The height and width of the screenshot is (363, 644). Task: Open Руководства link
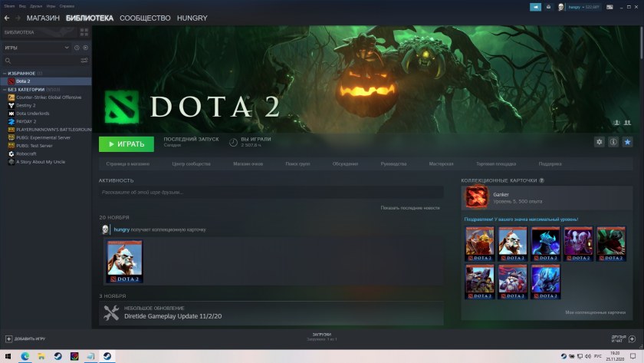click(x=393, y=163)
